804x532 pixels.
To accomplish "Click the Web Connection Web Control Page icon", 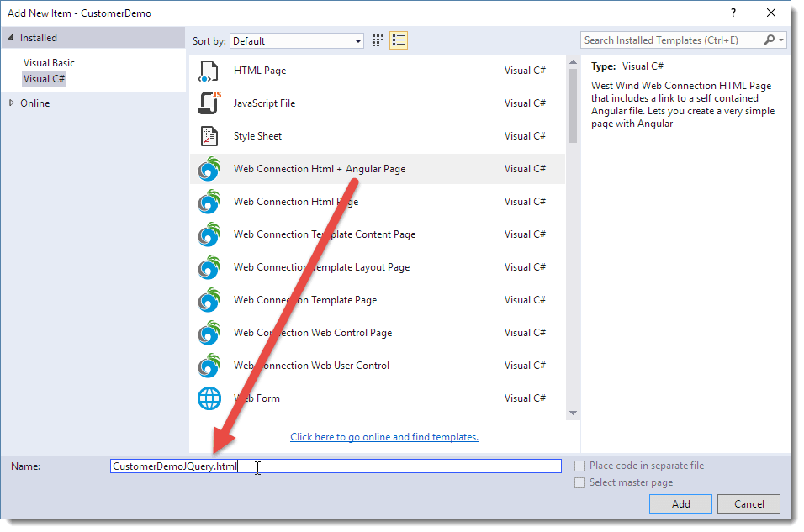I will [x=209, y=333].
